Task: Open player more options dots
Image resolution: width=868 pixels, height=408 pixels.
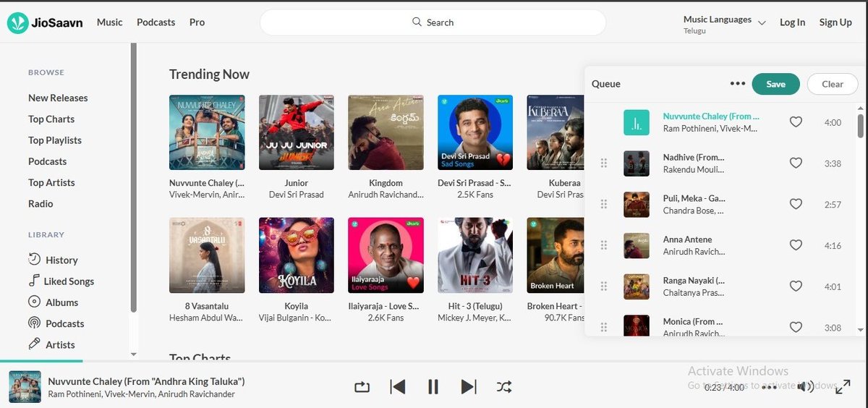Action: point(770,387)
